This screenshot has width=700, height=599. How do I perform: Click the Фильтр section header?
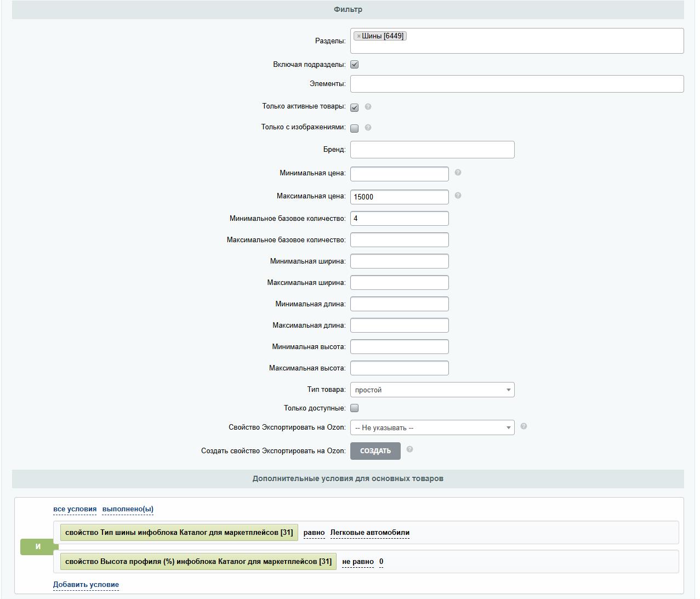(x=348, y=10)
